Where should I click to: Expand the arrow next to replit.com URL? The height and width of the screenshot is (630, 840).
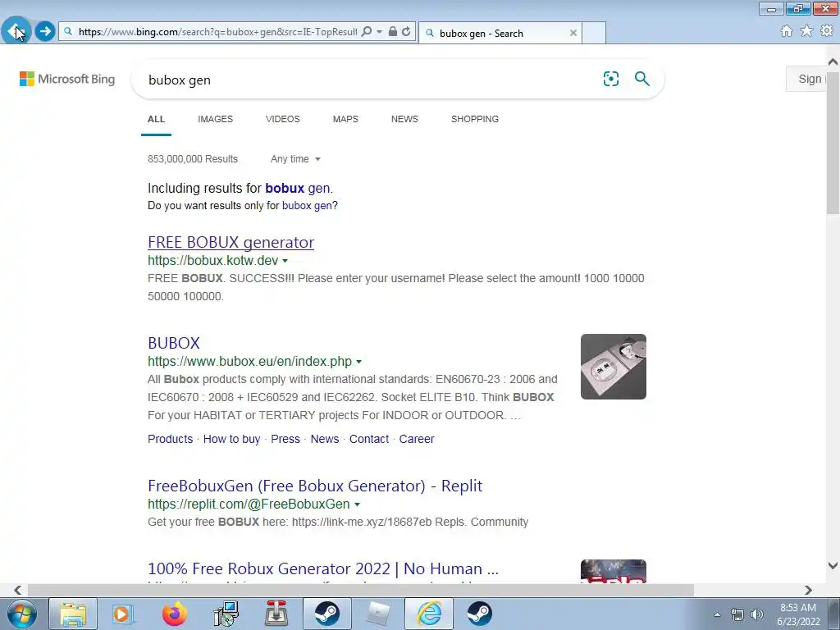point(358,504)
